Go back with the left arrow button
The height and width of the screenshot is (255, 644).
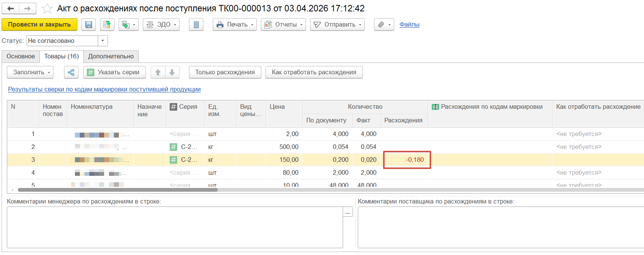pos(11,8)
